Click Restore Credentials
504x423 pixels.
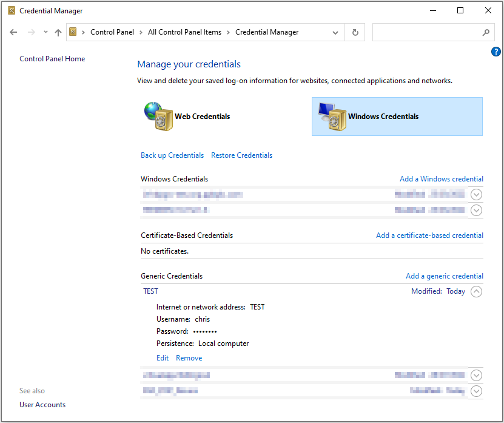coord(242,155)
